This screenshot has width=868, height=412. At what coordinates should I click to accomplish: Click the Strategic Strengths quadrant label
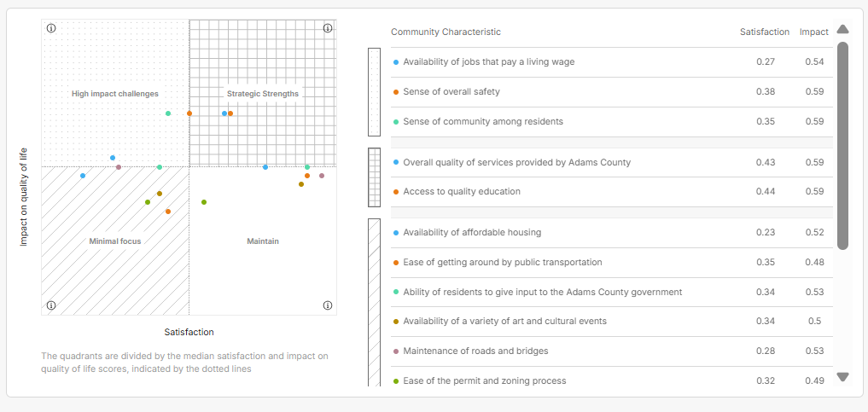[262, 94]
